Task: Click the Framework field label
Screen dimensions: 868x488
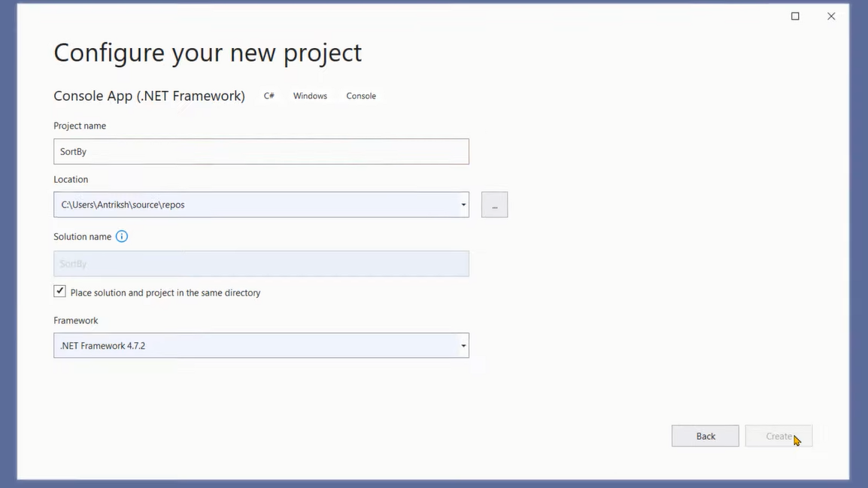Action: [x=76, y=320]
